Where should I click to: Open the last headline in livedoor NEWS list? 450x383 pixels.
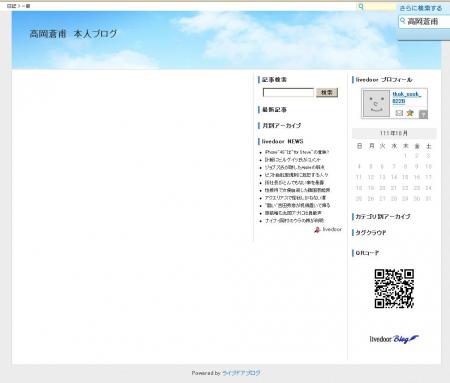click(x=294, y=220)
